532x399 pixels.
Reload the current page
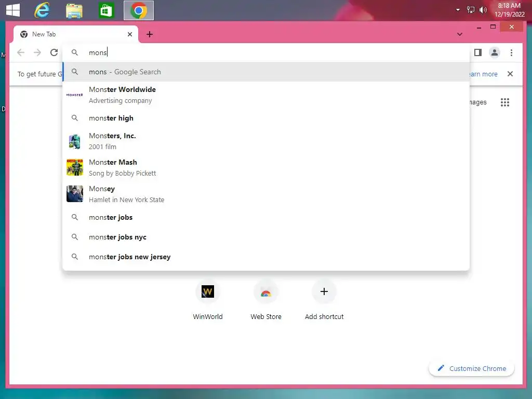[x=54, y=52]
